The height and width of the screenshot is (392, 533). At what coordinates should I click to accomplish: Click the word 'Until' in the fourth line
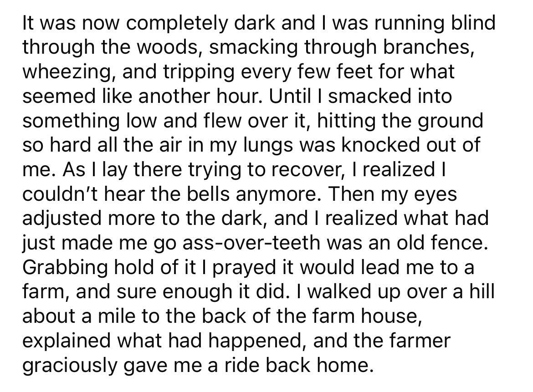[290, 96]
